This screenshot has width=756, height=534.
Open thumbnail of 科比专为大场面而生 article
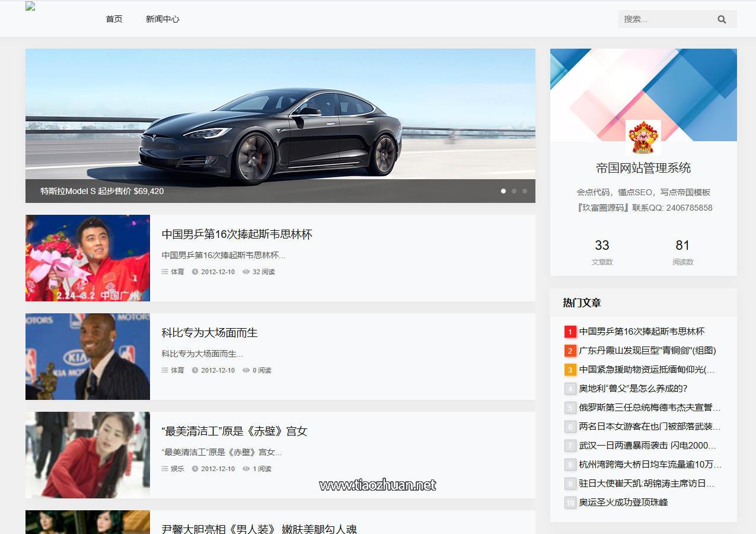(x=88, y=357)
